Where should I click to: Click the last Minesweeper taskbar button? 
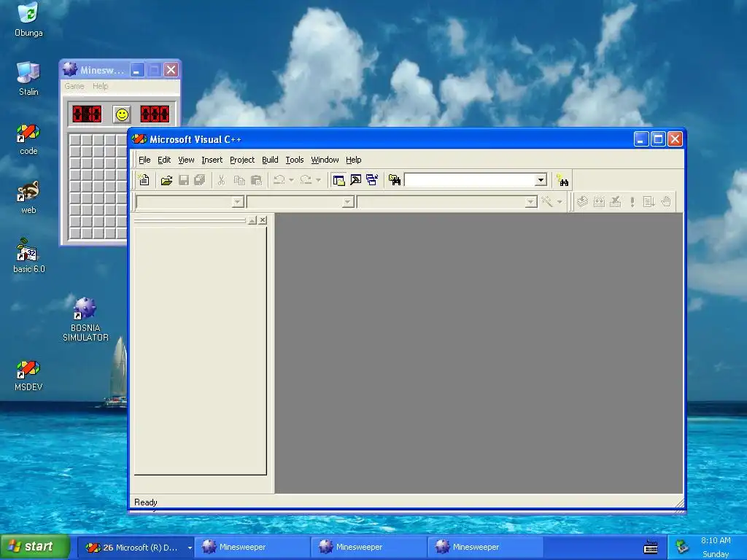(486, 548)
